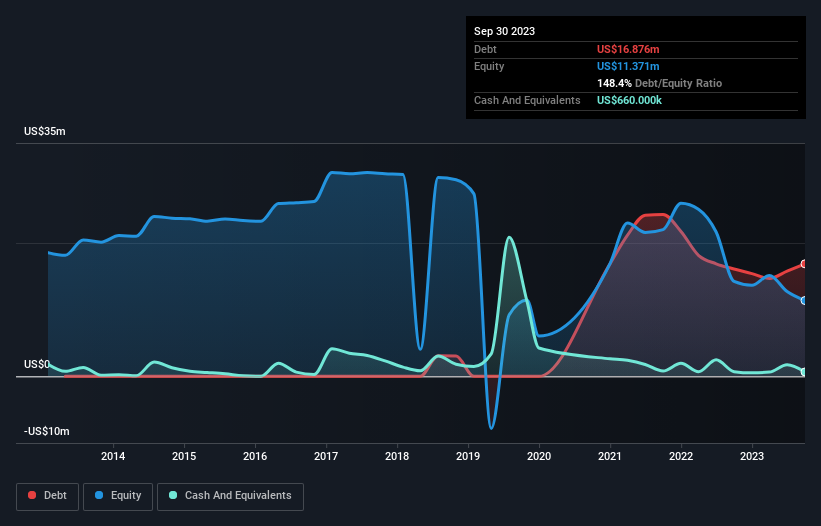This screenshot has height=526, width=821.
Task: Select the 2022 x-axis label
Action: (681, 456)
